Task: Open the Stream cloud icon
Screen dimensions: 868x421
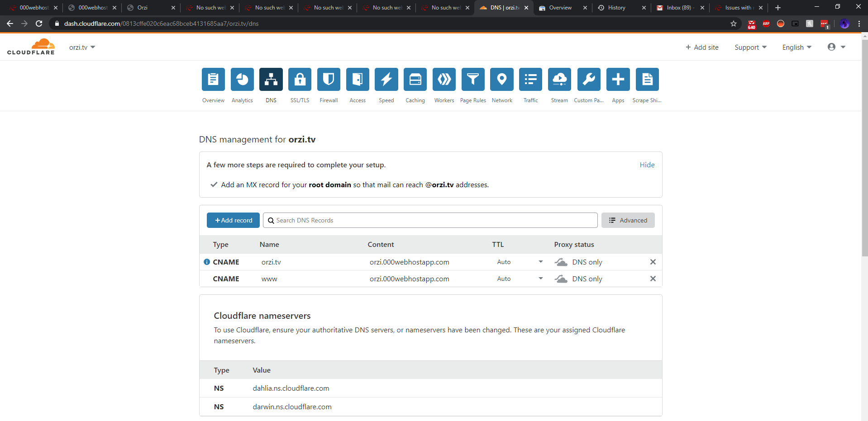Action: pyautogui.click(x=560, y=80)
